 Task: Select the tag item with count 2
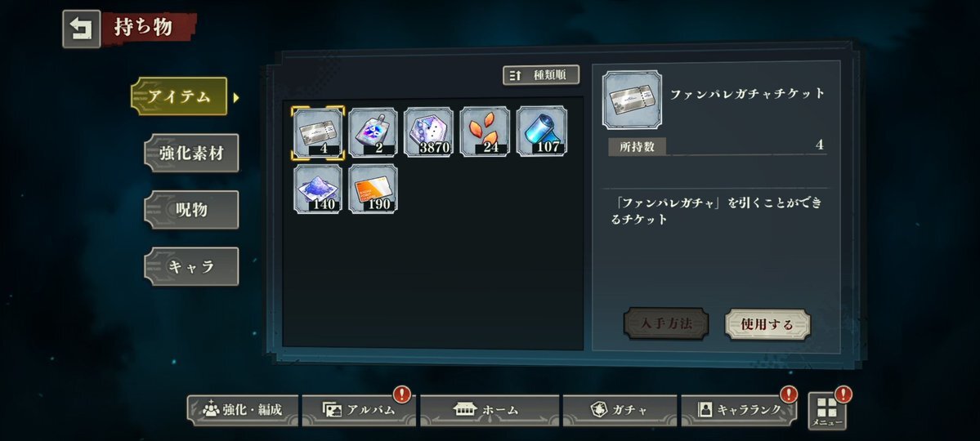point(374,132)
